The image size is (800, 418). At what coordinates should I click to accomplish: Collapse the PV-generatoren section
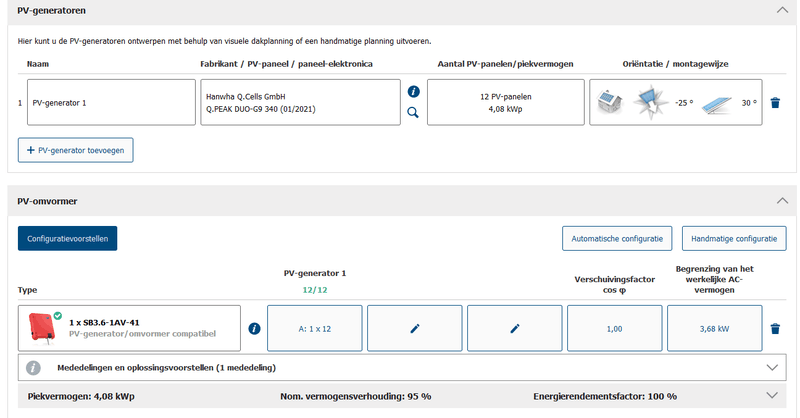(782, 10)
